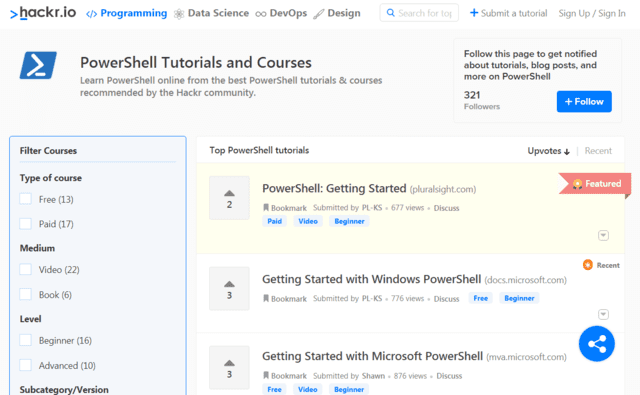The image size is (640, 395).
Task: Click the blue floating share icon
Action: pyautogui.click(x=597, y=344)
